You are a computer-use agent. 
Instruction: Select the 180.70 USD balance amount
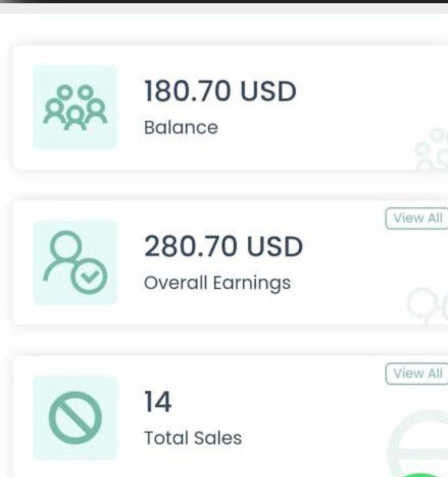(220, 91)
